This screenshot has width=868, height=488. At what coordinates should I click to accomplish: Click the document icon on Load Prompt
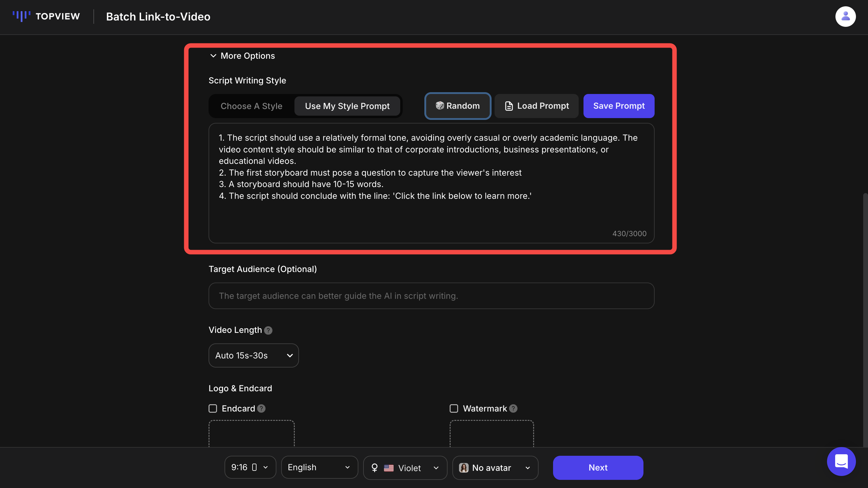click(509, 106)
